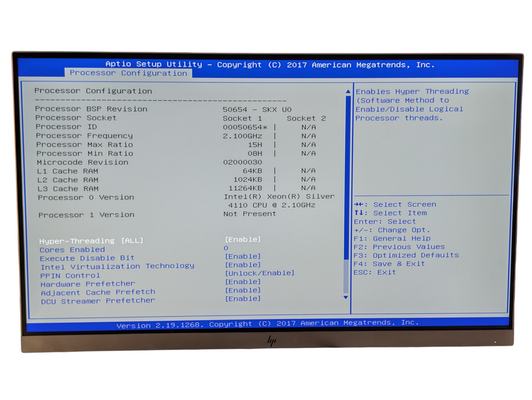
Task: Change Intel Virtualization Technology [Enable] value
Action: click(243, 265)
